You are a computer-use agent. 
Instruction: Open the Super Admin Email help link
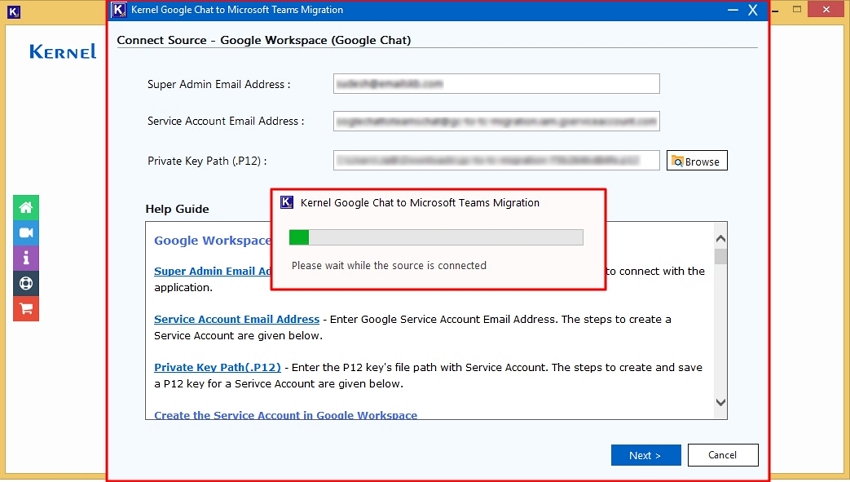pos(212,271)
